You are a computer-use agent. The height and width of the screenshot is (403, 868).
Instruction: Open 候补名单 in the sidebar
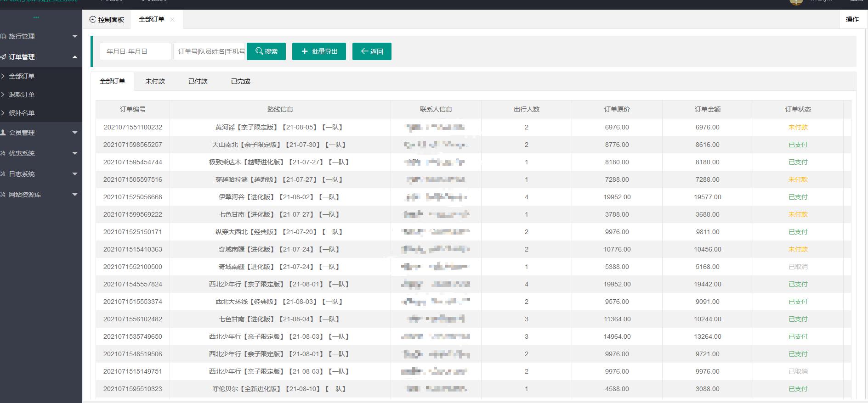[41, 113]
